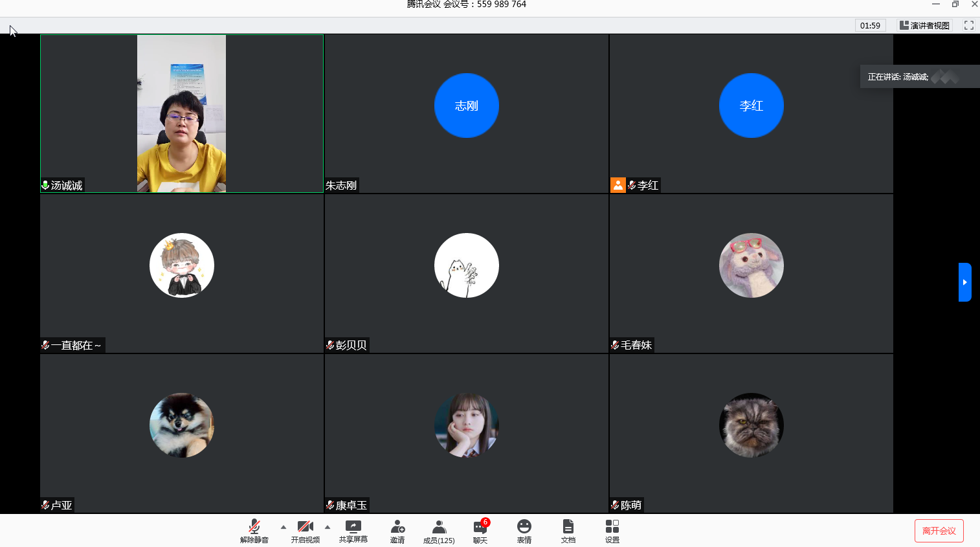Screen dimensions: 980x547
Task: Click the 离开会议 leave meeting button
Action: 939,531
